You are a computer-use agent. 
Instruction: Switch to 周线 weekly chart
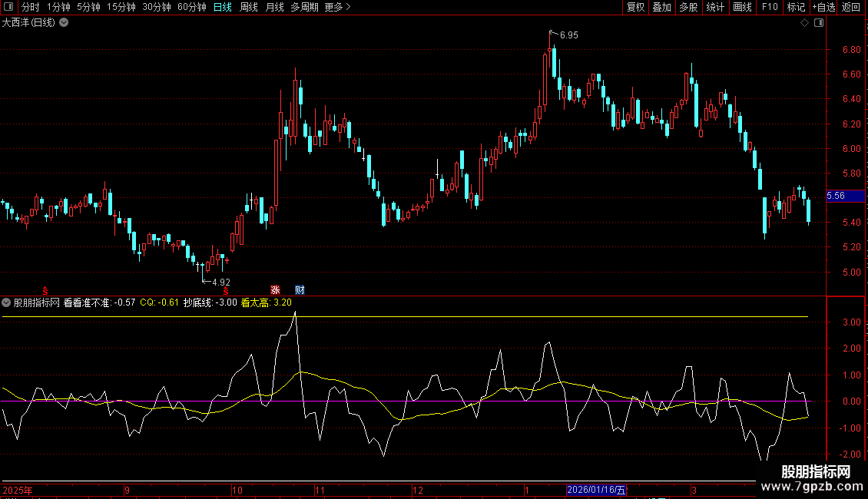click(x=249, y=7)
